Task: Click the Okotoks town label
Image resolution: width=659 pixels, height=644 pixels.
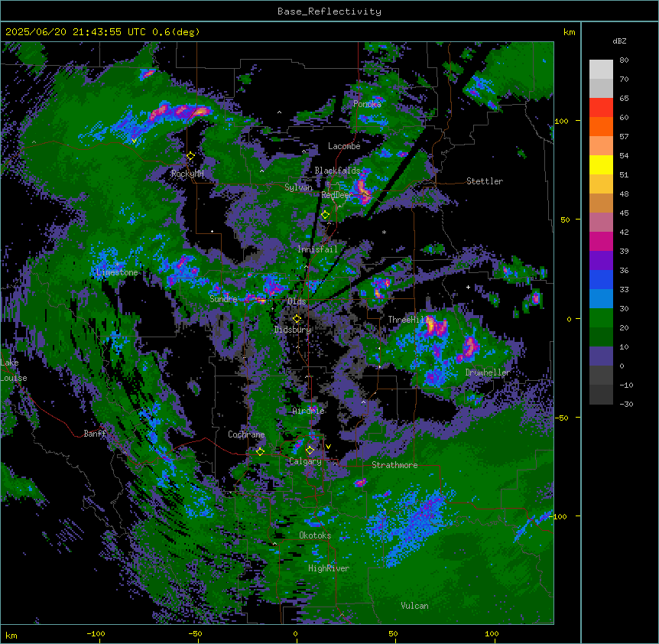Action: tap(315, 535)
